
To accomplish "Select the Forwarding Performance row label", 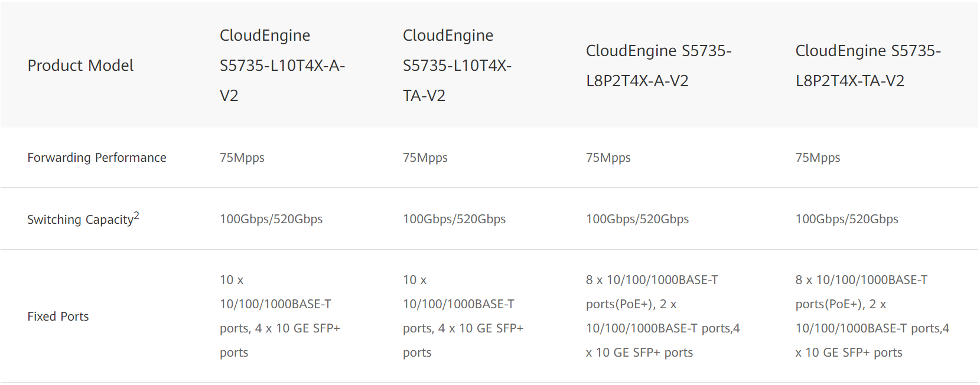I will [97, 158].
